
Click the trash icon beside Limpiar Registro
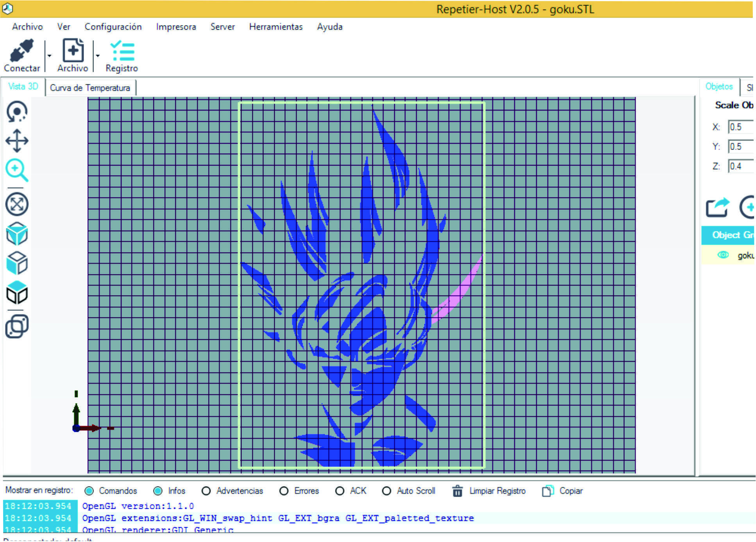(457, 491)
